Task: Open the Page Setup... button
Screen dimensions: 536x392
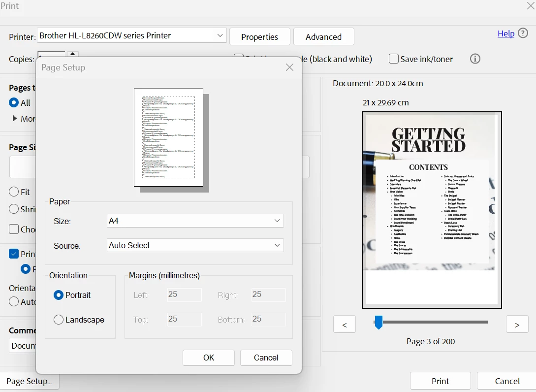Action: point(29,381)
